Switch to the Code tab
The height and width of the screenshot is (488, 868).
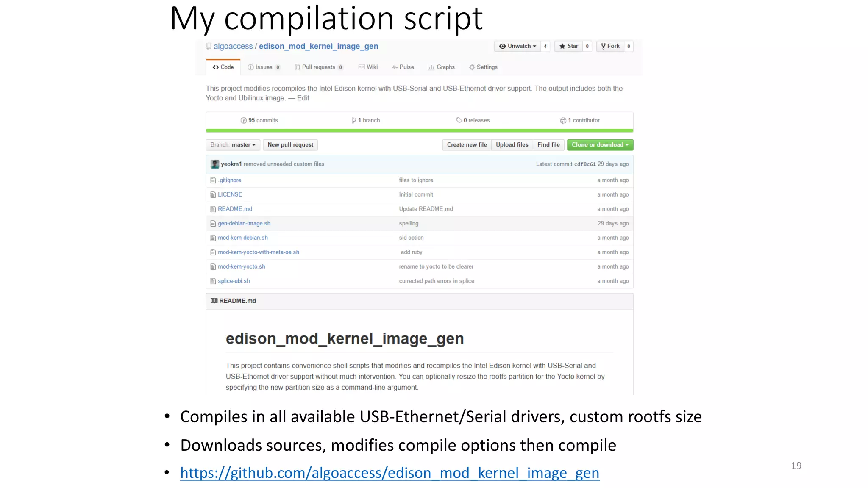point(223,67)
